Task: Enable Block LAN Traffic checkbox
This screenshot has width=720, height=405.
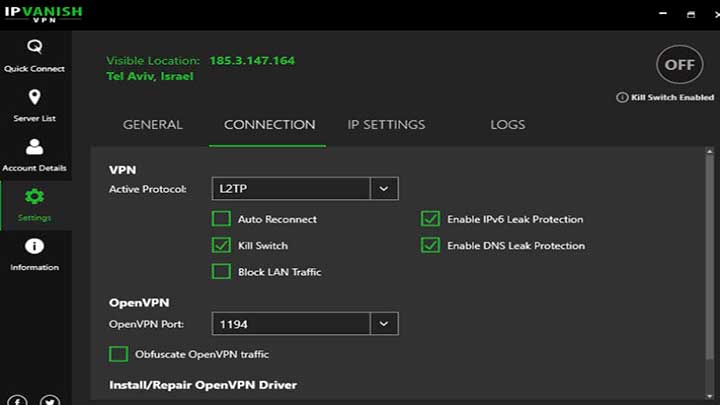Action: [221, 271]
